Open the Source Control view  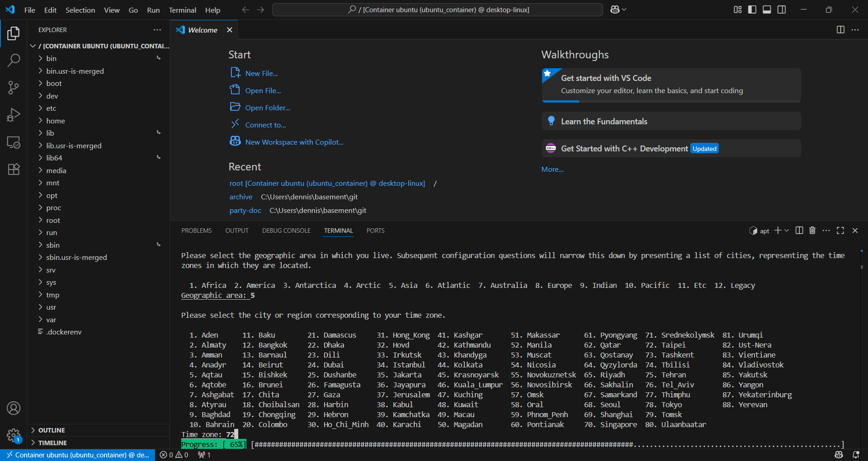click(14, 88)
